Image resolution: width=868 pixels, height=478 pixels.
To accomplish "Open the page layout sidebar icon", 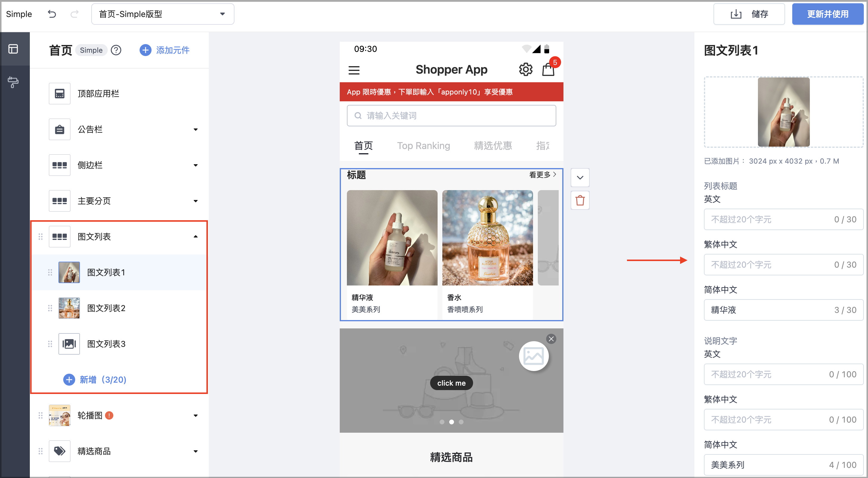I will coord(13,49).
